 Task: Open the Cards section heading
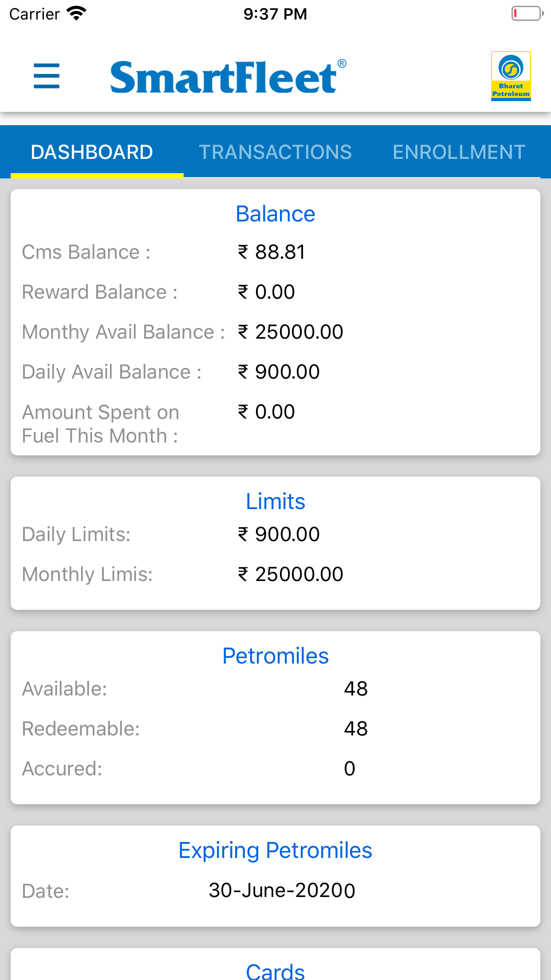click(275, 971)
